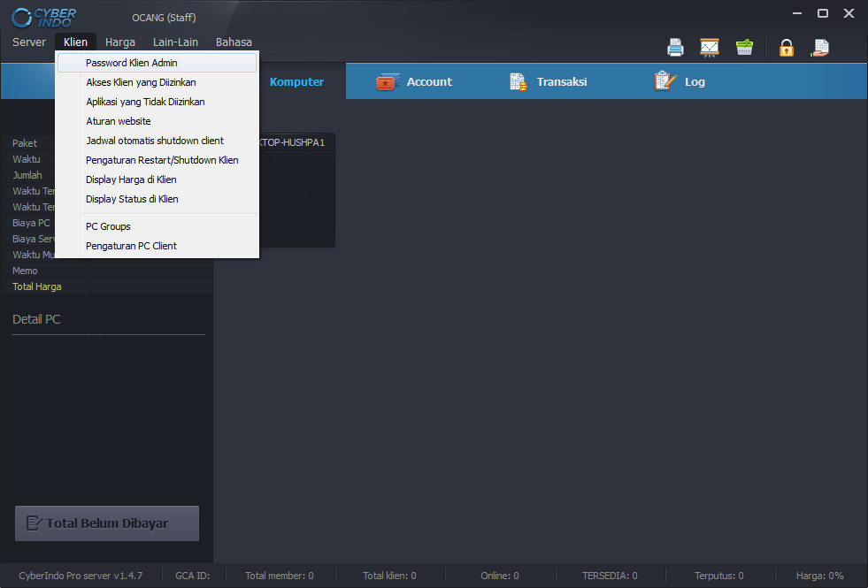Select Password Klien Admin from Klien menu
The width and height of the screenshot is (868, 588).
[x=133, y=63]
